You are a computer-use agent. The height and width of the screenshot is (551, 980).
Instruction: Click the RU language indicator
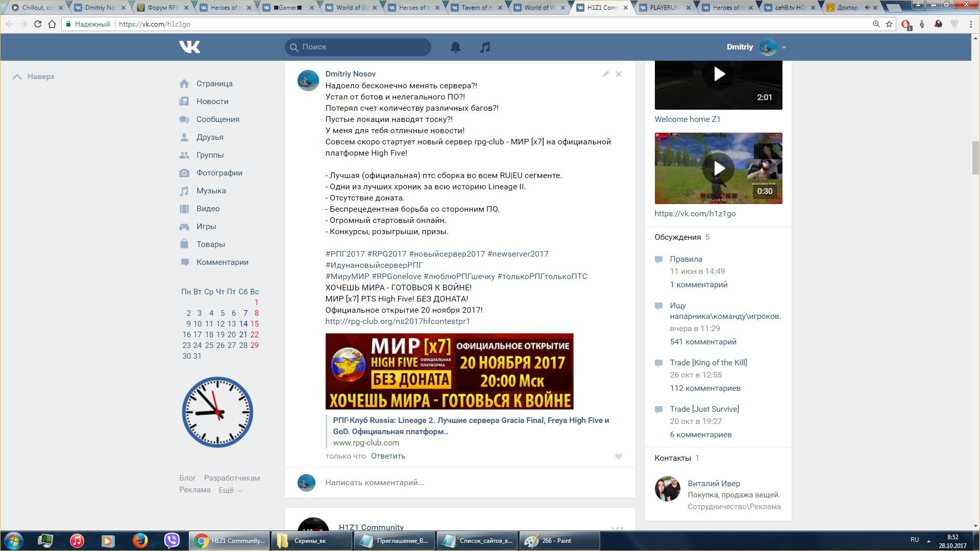pos(915,540)
